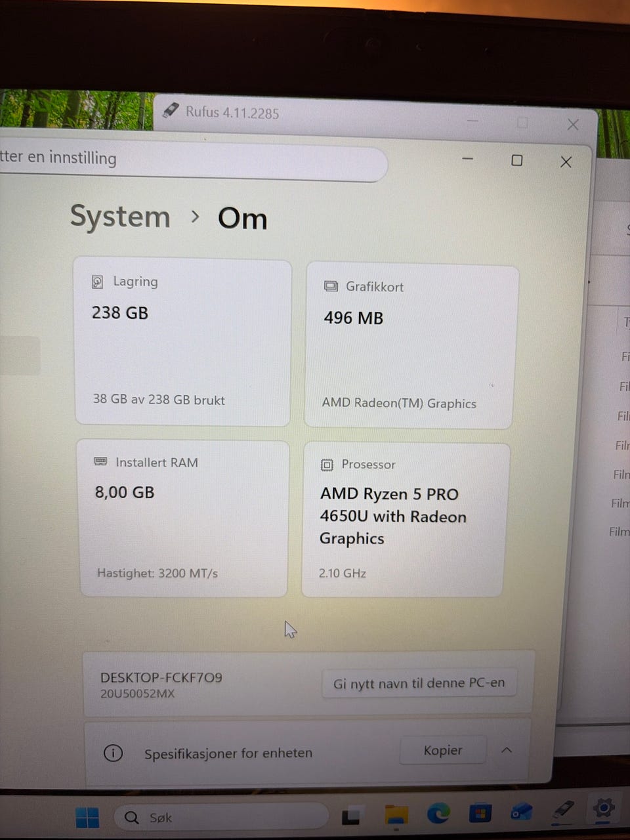Click Gi nytt navn til denne PC-en
The height and width of the screenshot is (840, 630).
pos(419,683)
